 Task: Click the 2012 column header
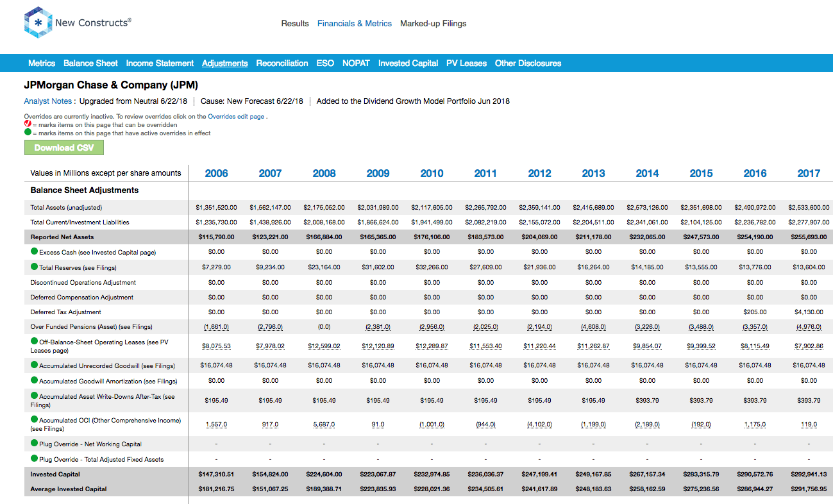coord(540,173)
